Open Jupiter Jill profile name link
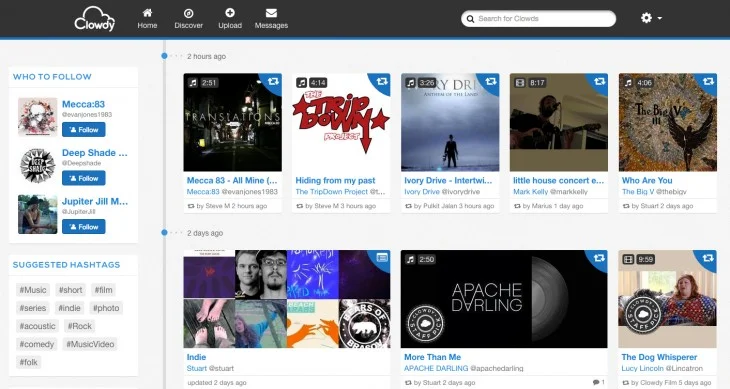Viewport: 730px width, 389px height. 95,201
